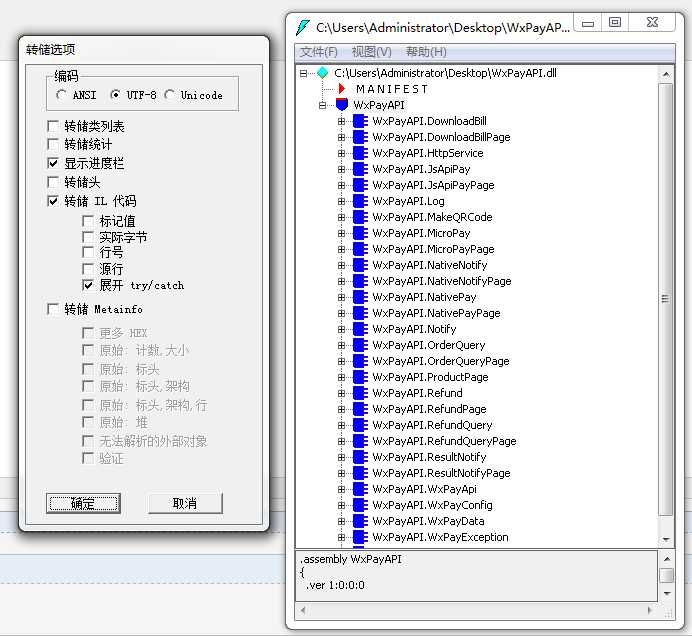Select UTF-8 encoding radio button
Screen dimensions: 692x636
point(115,95)
